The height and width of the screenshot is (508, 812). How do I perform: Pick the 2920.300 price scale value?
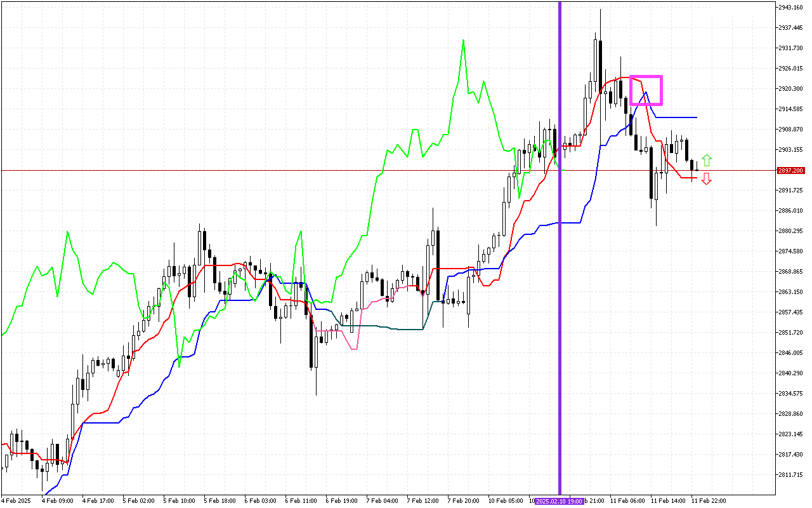point(790,89)
